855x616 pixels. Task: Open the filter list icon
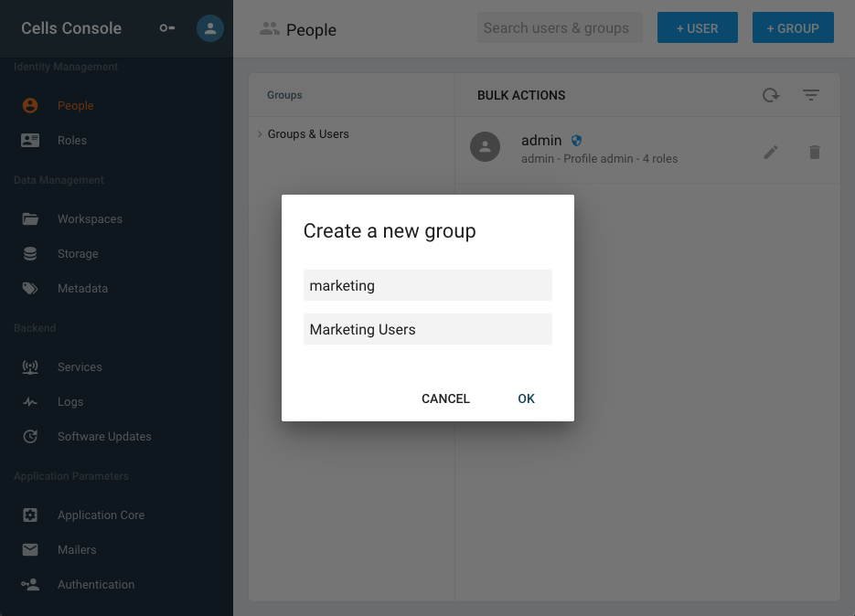pos(811,95)
